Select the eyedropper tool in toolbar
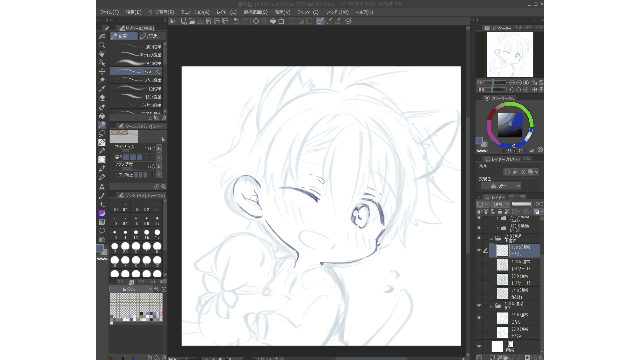The width and height of the screenshot is (640, 360). click(x=102, y=80)
